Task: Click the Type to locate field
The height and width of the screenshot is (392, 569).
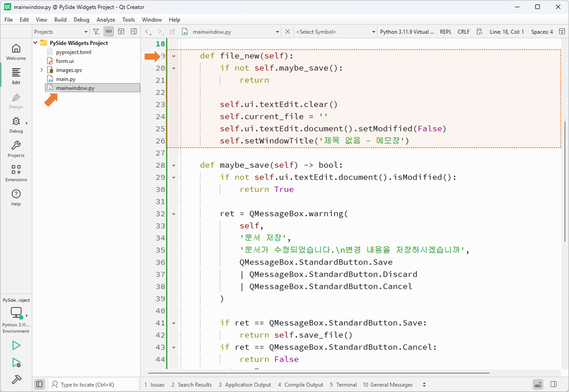Action: 93,385
